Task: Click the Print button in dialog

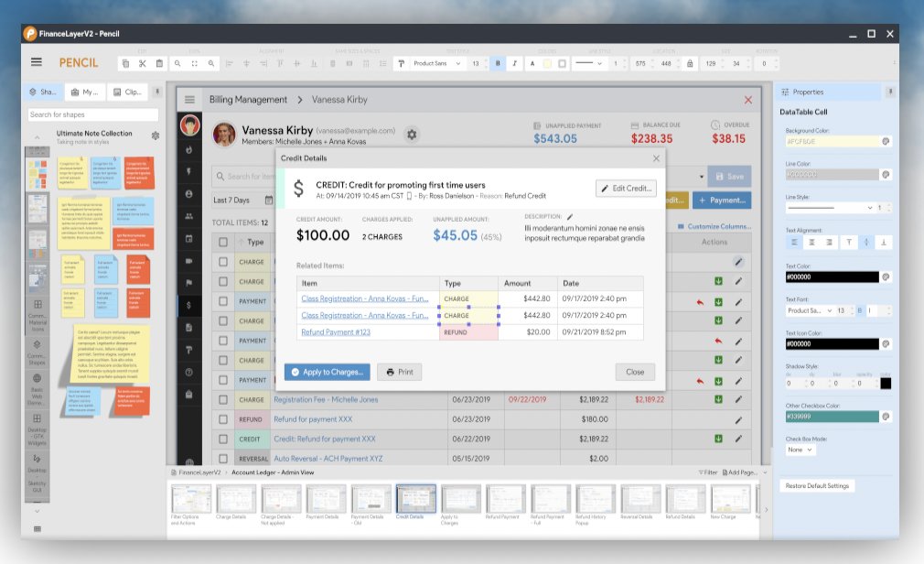Action: point(400,372)
